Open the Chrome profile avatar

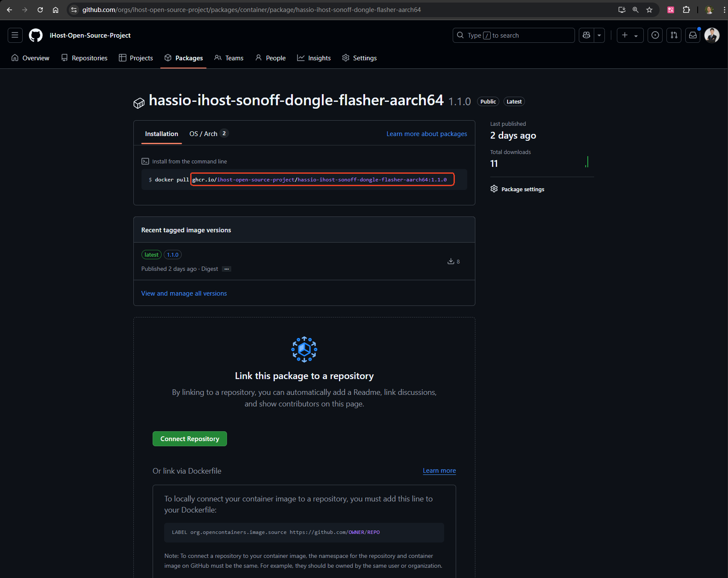point(709,10)
